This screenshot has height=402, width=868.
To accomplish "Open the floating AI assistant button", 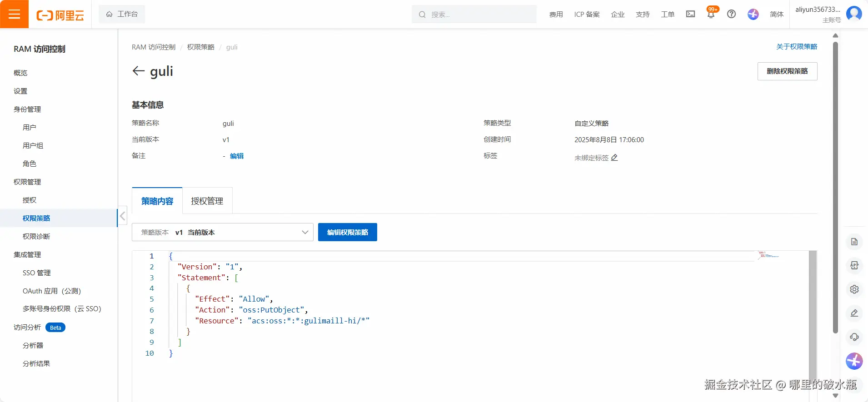I will tap(854, 361).
